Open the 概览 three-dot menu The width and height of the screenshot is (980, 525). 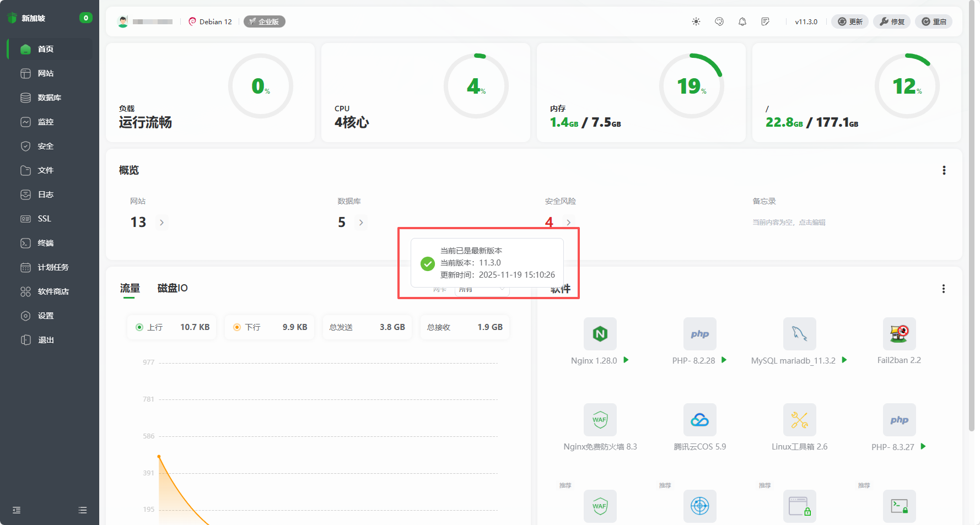tap(944, 170)
